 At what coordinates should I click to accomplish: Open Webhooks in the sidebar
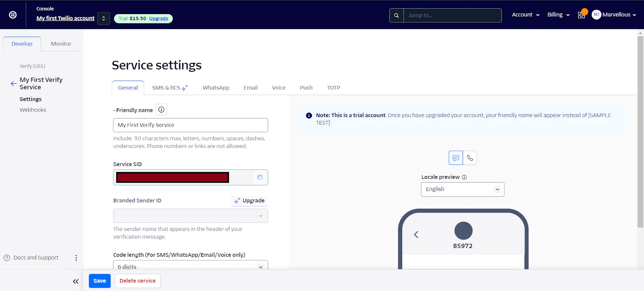(33, 110)
